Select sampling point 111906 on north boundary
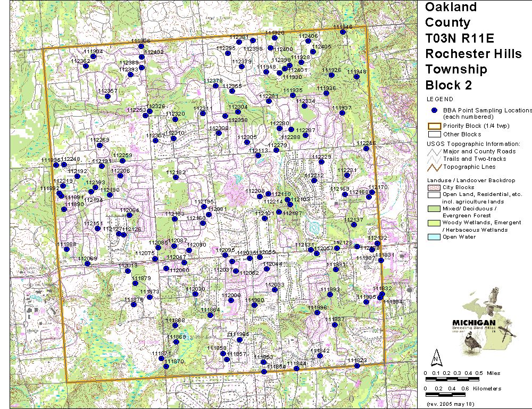Screen dimensions: 532x409 (141, 46)
